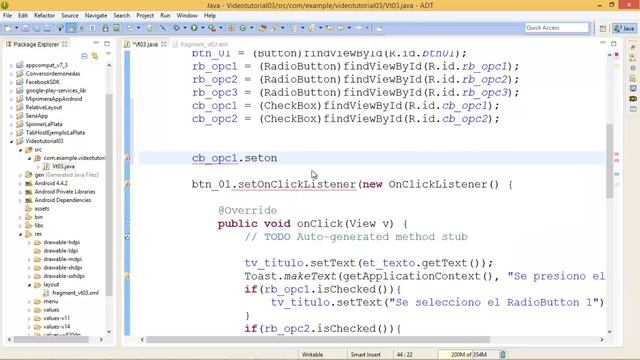Screen dimensions: 640x360
Task: Select the Android Private Libraries entry
Action: 65,192
